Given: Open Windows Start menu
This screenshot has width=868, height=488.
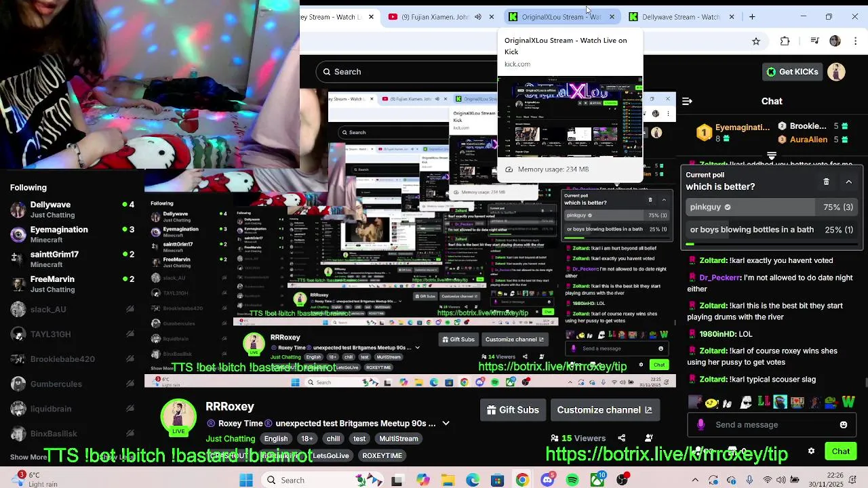Looking at the screenshot, I should click(x=246, y=481).
